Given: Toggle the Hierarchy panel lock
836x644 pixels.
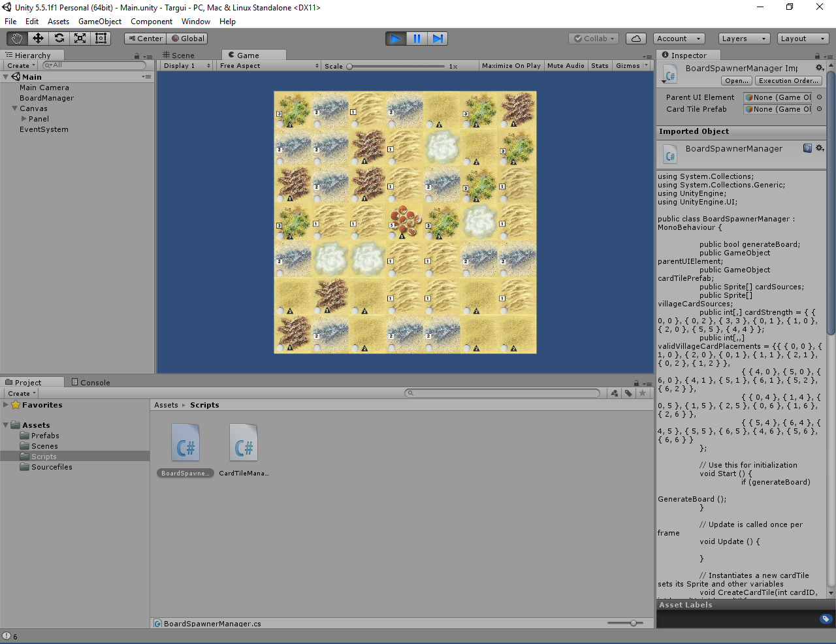Looking at the screenshot, I should [x=137, y=56].
